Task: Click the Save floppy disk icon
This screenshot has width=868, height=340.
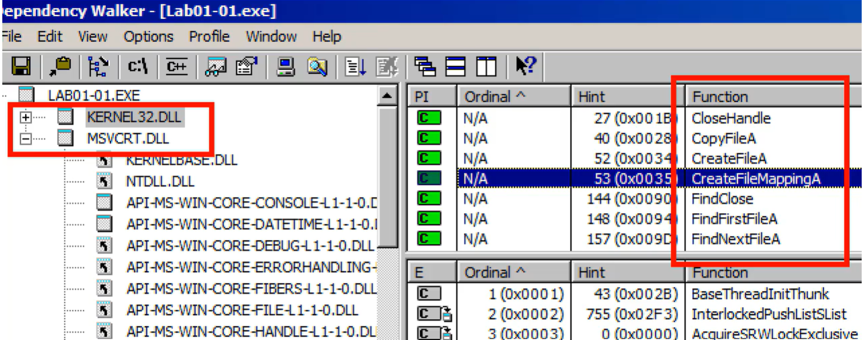Action: pyautogui.click(x=21, y=68)
